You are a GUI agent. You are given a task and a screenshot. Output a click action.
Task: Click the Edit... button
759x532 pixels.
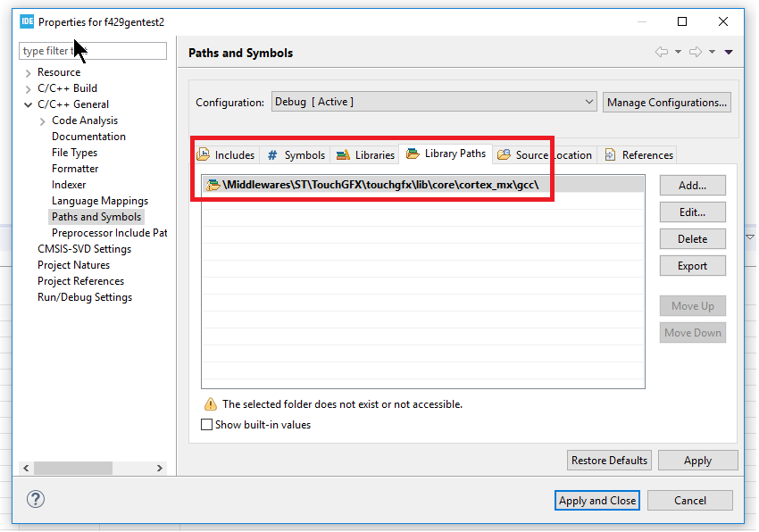692,212
